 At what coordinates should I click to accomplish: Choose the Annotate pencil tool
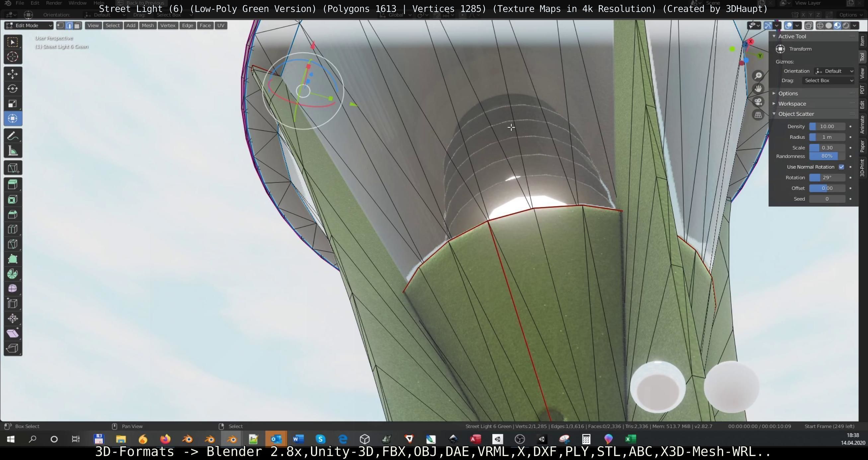(x=13, y=136)
